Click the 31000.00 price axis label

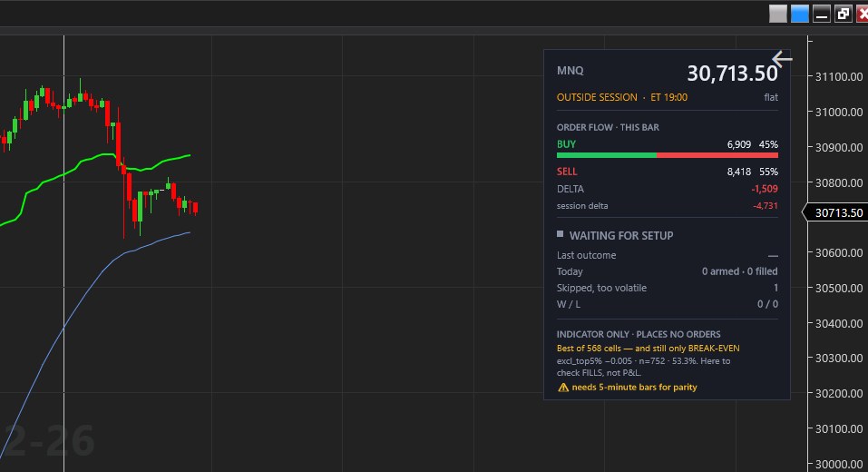(839, 112)
